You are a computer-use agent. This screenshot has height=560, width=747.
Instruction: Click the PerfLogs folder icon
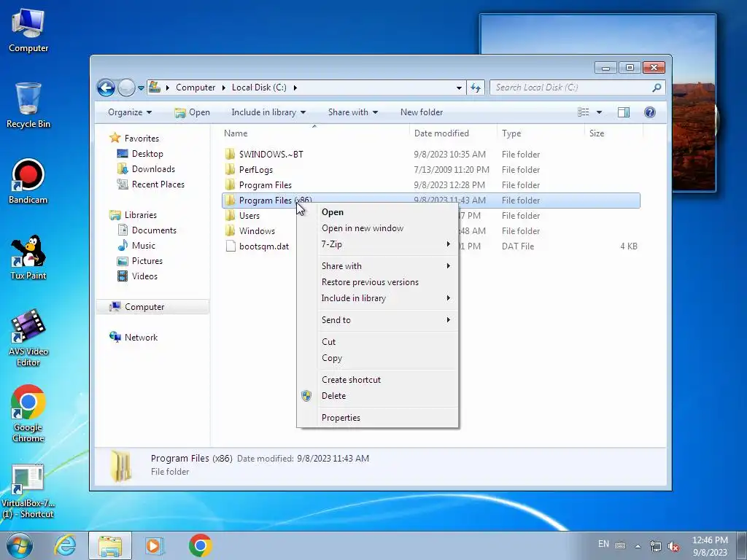click(230, 169)
